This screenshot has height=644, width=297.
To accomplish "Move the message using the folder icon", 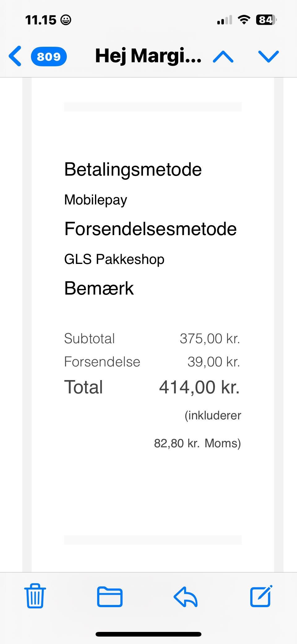I will [110, 596].
